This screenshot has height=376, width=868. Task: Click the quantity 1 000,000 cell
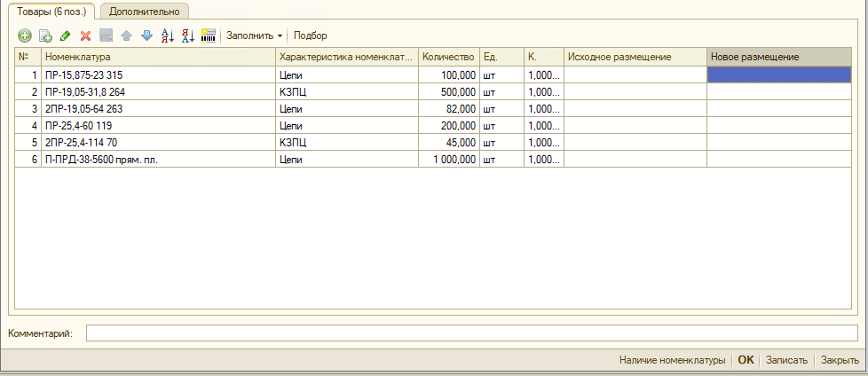(449, 160)
